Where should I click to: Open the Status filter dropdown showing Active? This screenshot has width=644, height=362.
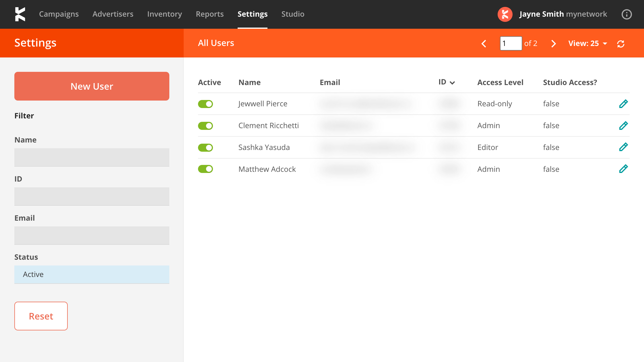92,274
